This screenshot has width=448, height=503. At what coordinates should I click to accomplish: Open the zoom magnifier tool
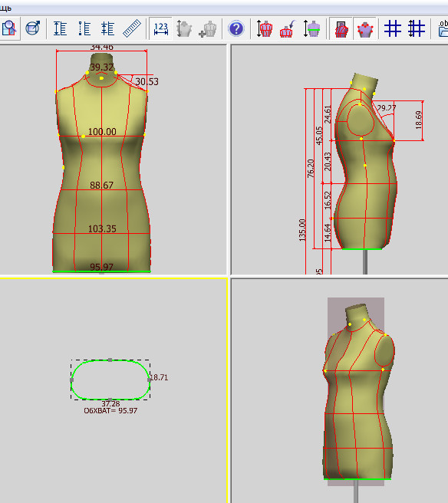(9, 28)
